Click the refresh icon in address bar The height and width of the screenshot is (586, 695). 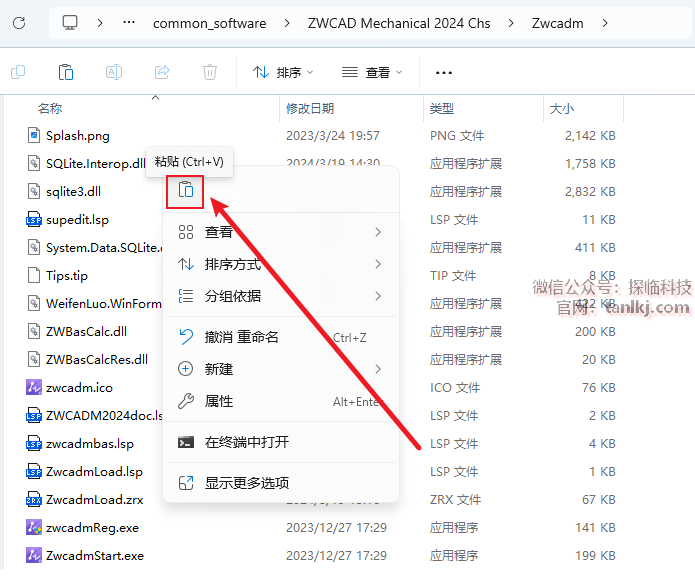point(19,23)
